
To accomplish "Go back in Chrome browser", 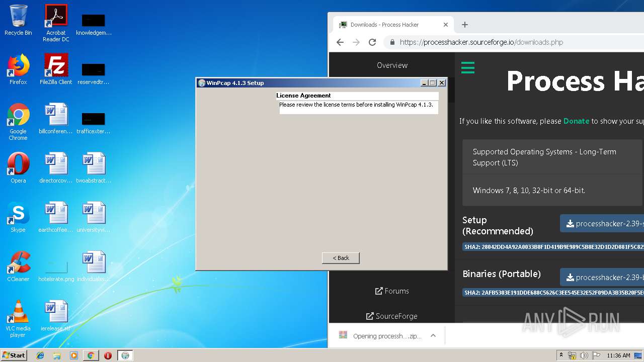I will [x=340, y=42].
